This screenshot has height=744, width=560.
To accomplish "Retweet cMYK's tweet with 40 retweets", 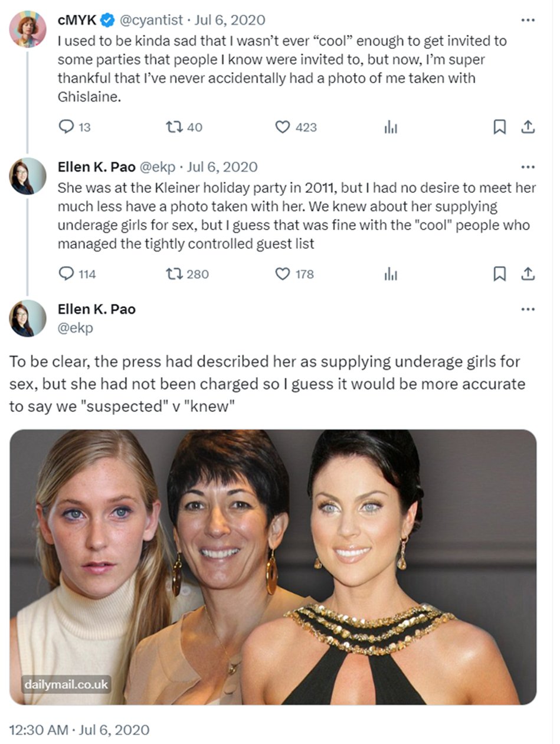I will [175, 127].
